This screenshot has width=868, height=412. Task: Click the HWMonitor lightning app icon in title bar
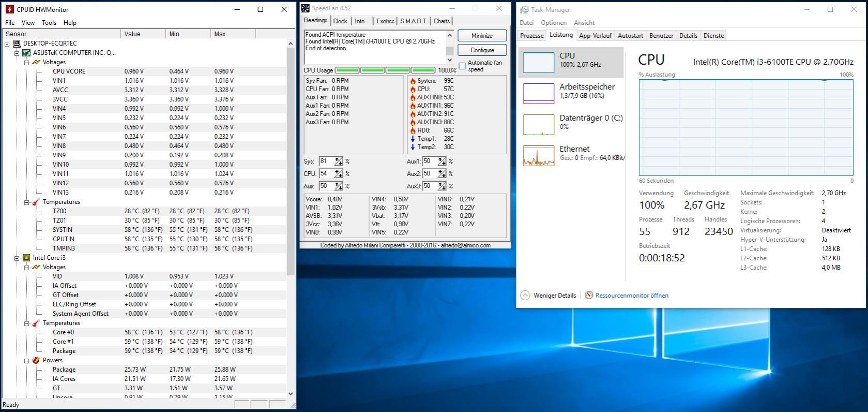(x=9, y=9)
